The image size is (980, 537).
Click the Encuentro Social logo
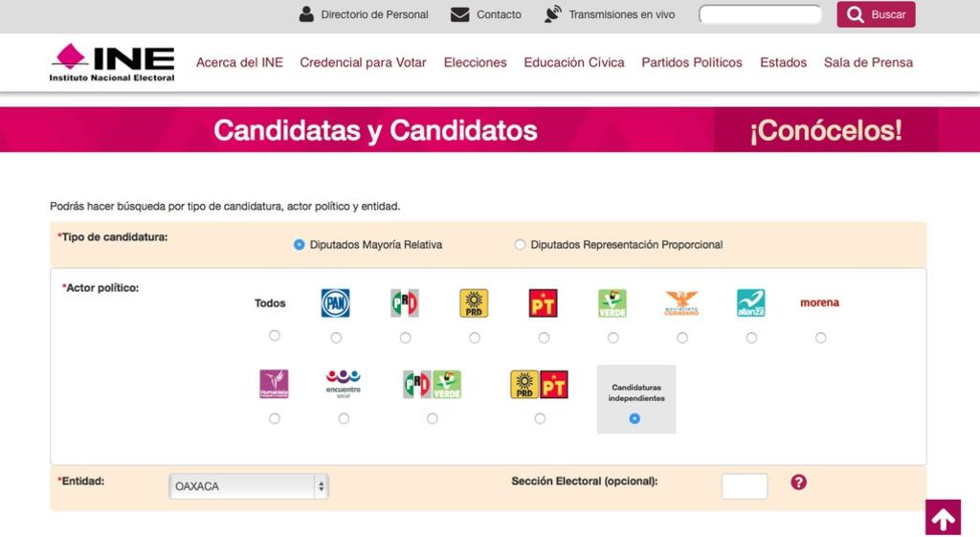click(344, 384)
